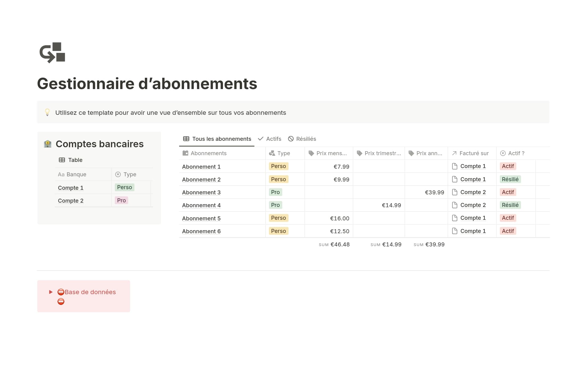The height and width of the screenshot is (367, 588).
Task: Click the Abonnements column header icon
Action: (185, 153)
